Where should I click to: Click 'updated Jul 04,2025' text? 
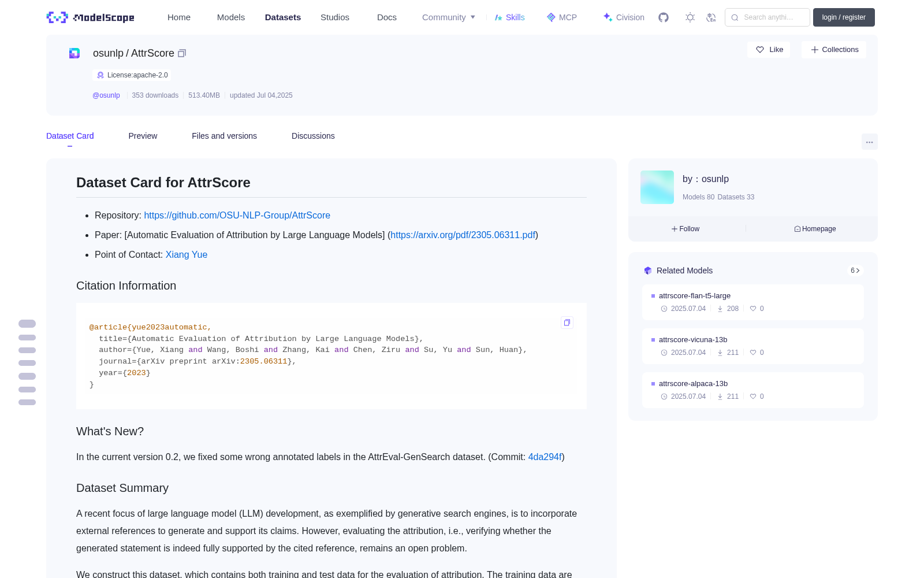[x=261, y=95]
